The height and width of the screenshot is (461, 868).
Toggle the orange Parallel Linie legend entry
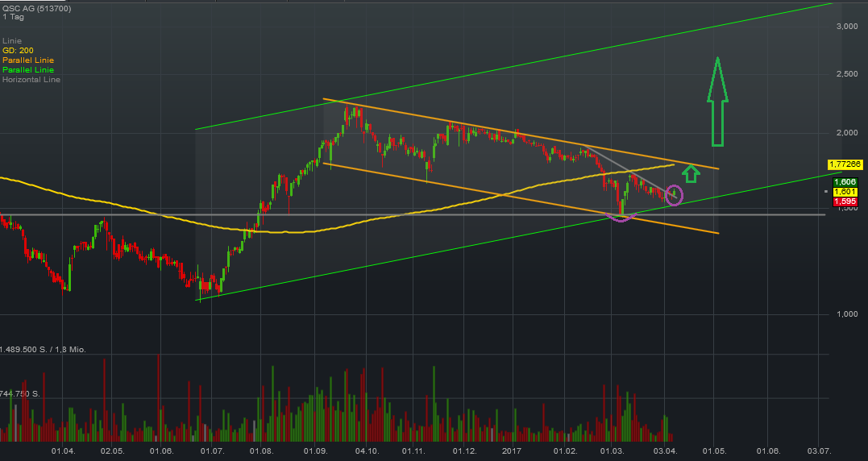tap(27, 60)
